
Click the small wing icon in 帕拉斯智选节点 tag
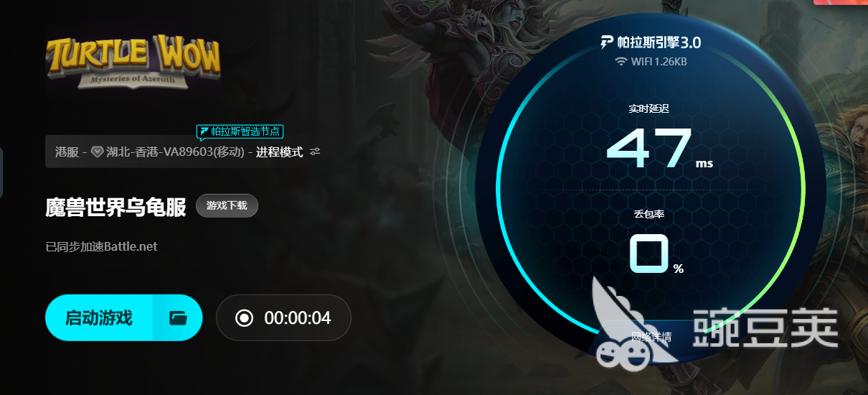click(x=204, y=131)
